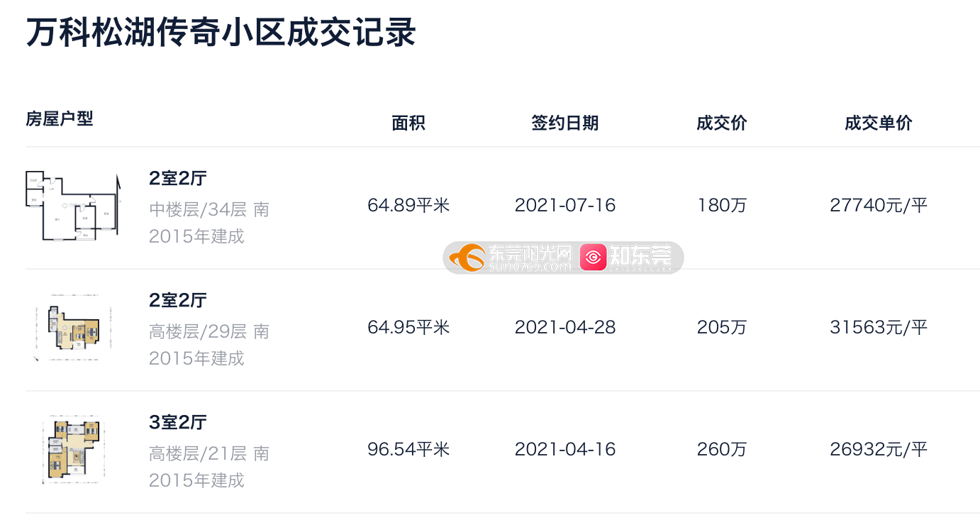Click the 中楼层/34层 南 floor info
The height and width of the screenshot is (525, 980).
[209, 209]
